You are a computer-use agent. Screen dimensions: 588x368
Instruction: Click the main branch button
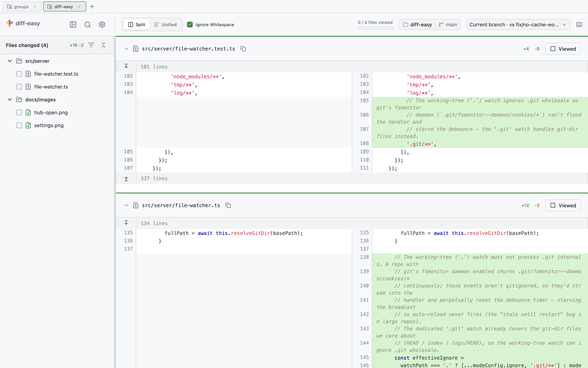point(448,25)
